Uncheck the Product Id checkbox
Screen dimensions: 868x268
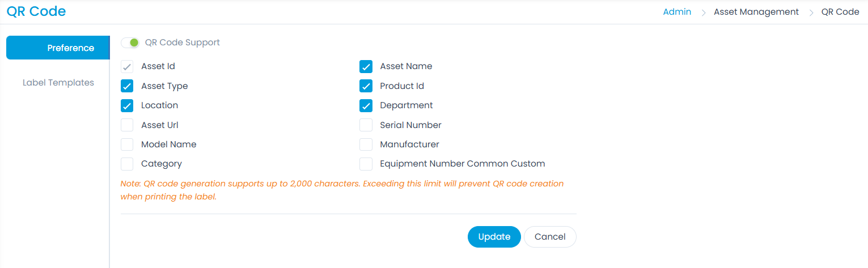pos(366,86)
